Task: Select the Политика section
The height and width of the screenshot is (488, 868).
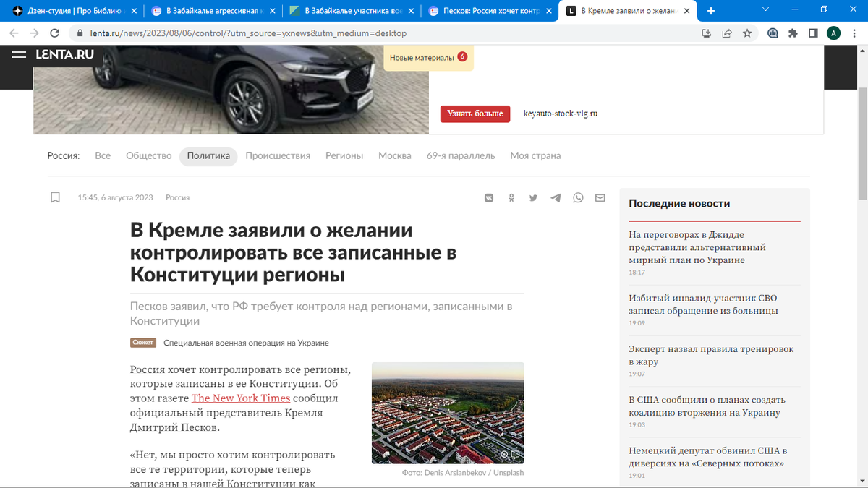Action: coord(208,155)
